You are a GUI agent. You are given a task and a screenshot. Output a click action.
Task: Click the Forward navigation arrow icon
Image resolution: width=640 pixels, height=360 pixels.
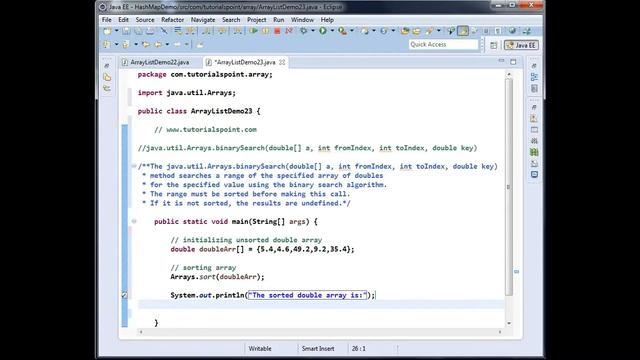coord(177,44)
